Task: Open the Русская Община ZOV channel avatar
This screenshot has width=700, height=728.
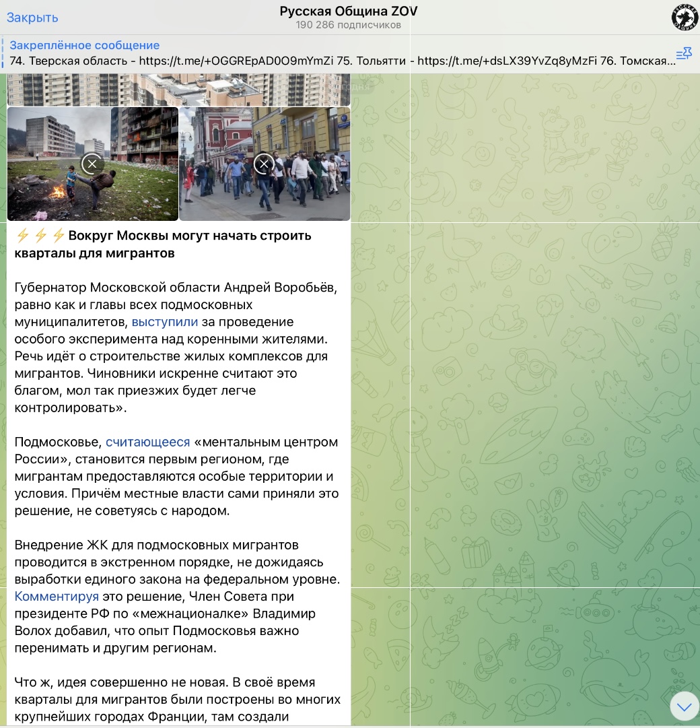Action: [685, 17]
